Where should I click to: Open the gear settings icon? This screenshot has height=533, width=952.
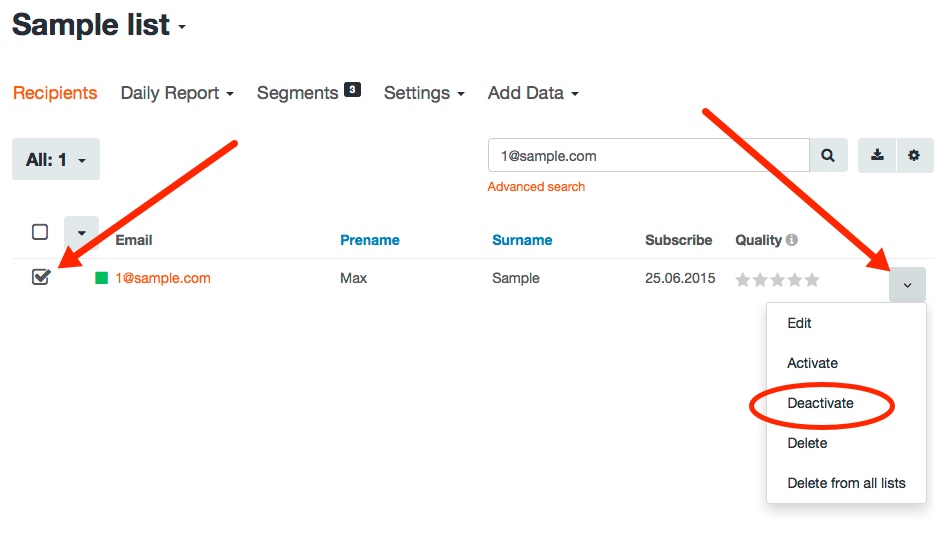point(914,156)
